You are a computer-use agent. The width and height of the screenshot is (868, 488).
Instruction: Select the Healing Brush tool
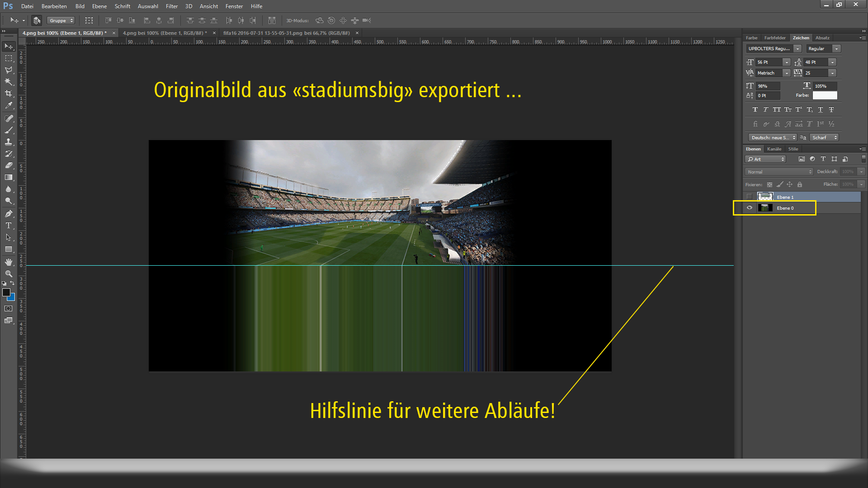point(9,118)
